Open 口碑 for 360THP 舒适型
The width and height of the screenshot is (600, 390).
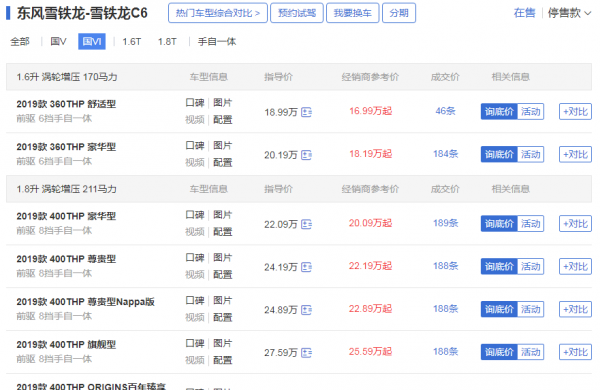(195, 103)
